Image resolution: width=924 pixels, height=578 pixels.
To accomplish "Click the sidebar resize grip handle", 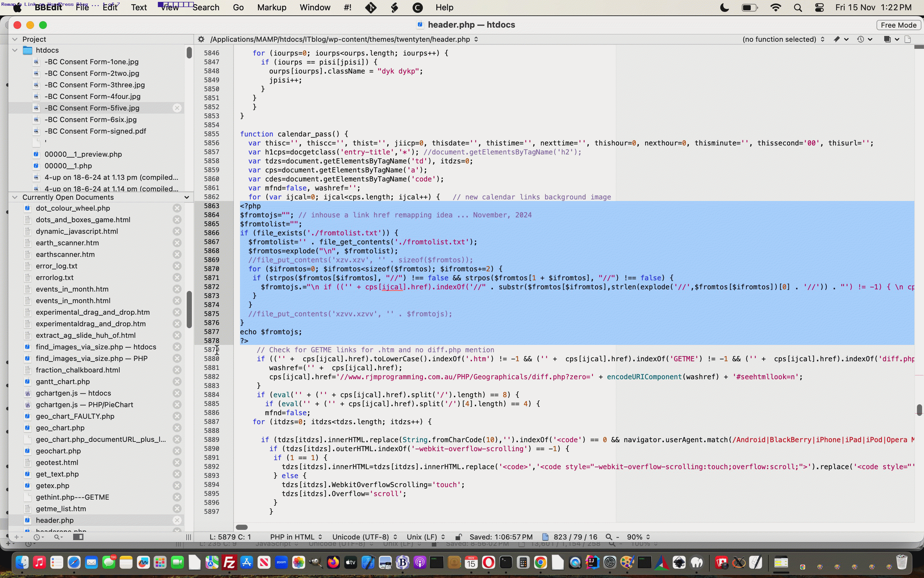I will pos(188,537).
